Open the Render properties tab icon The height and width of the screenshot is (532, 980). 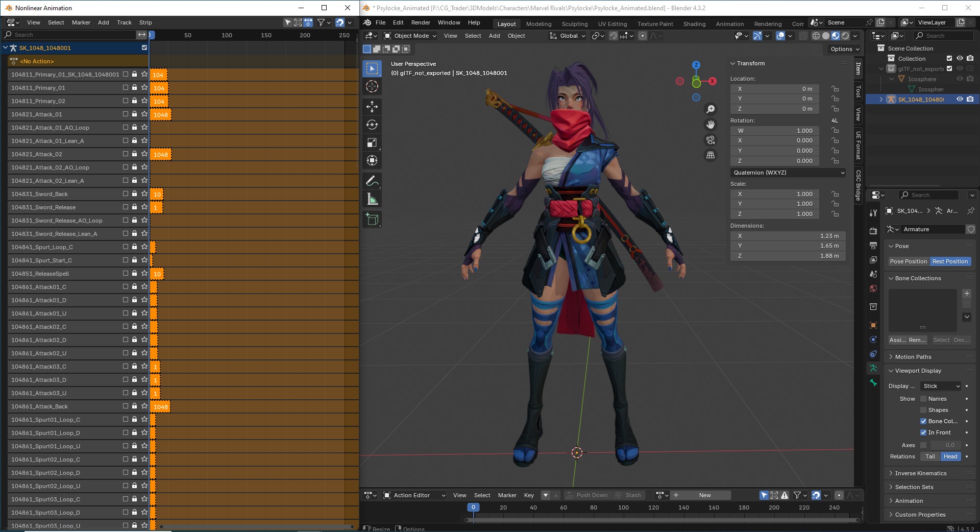click(x=873, y=231)
